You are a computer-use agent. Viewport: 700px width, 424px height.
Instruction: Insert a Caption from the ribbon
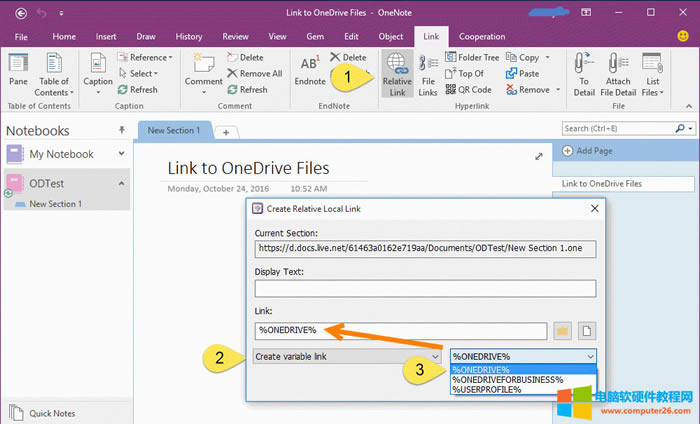coord(98,72)
